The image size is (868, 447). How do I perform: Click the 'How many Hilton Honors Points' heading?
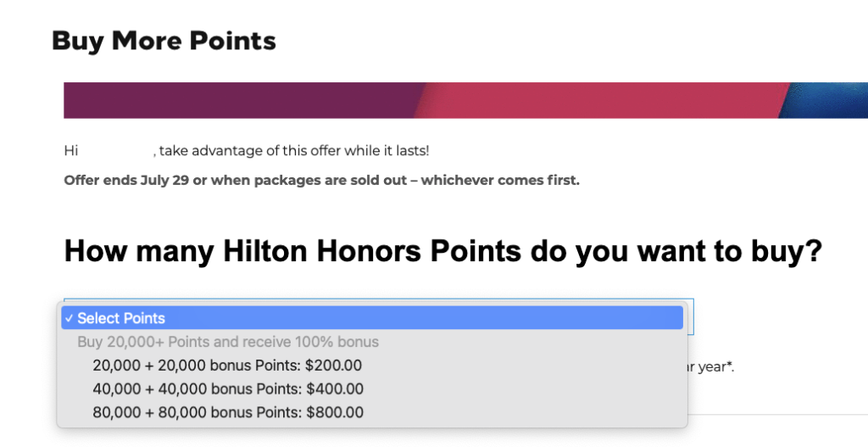click(288, 252)
